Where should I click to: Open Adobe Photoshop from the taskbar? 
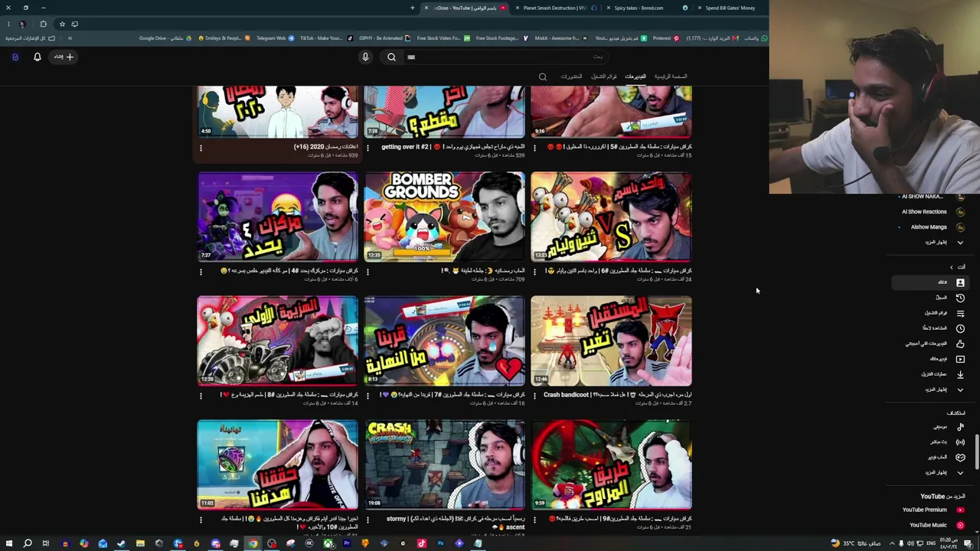(440, 543)
